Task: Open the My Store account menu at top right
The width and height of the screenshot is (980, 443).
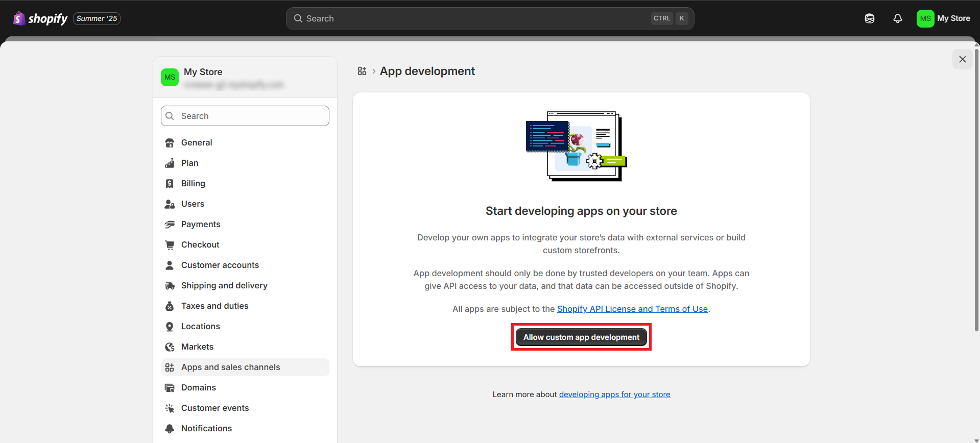Action: [944, 18]
